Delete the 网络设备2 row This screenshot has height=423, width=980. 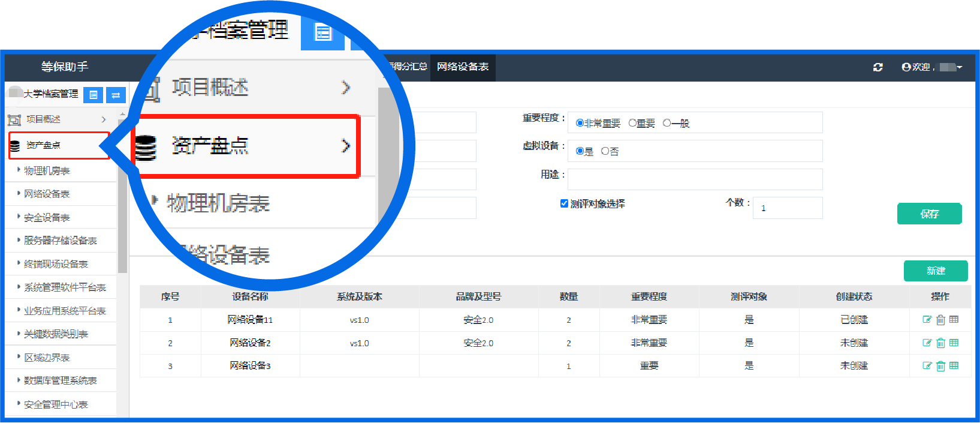(940, 343)
